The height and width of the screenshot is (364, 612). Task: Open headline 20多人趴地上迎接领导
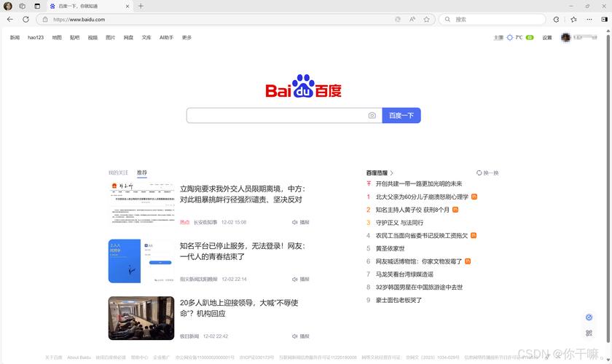pos(239,308)
